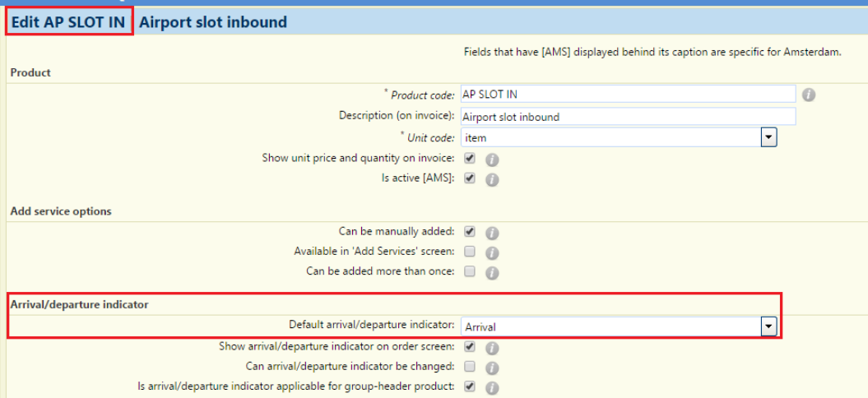The width and height of the screenshot is (868, 398).
Task: Click info icon beside Is active [AMS]
Action: [x=492, y=180]
